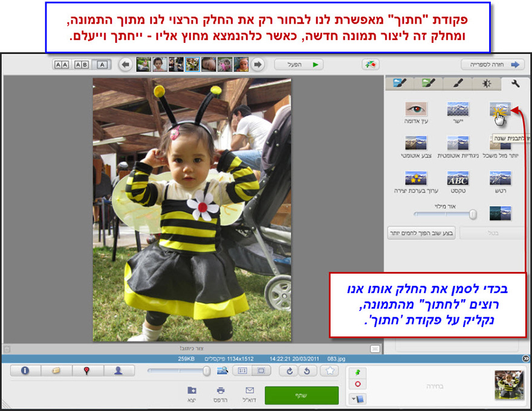532x411 pixels.
Task: Click the previous photo arrow
Action: 124,64
